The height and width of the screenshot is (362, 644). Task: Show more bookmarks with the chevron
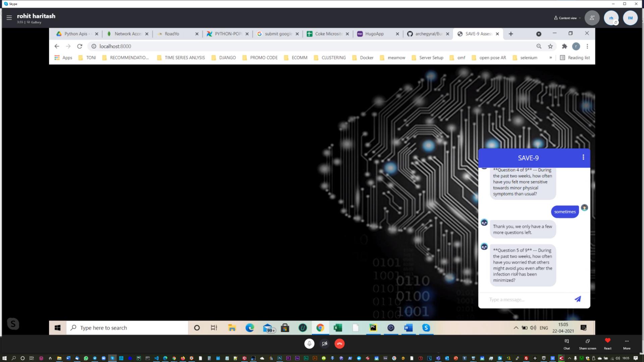[550, 58]
